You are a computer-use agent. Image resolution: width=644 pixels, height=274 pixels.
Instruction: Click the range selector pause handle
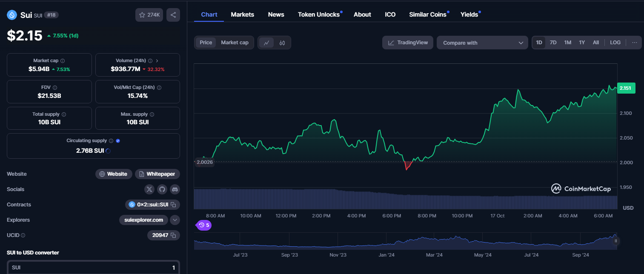click(x=615, y=241)
